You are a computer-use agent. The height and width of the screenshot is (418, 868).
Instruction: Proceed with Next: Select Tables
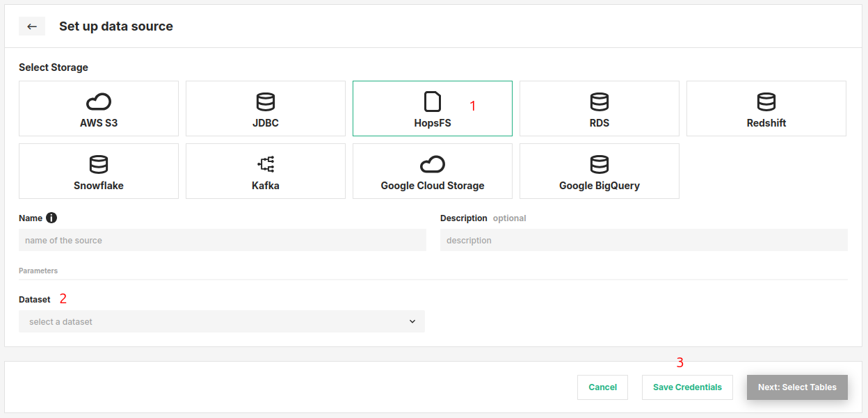click(x=797, y=387)
